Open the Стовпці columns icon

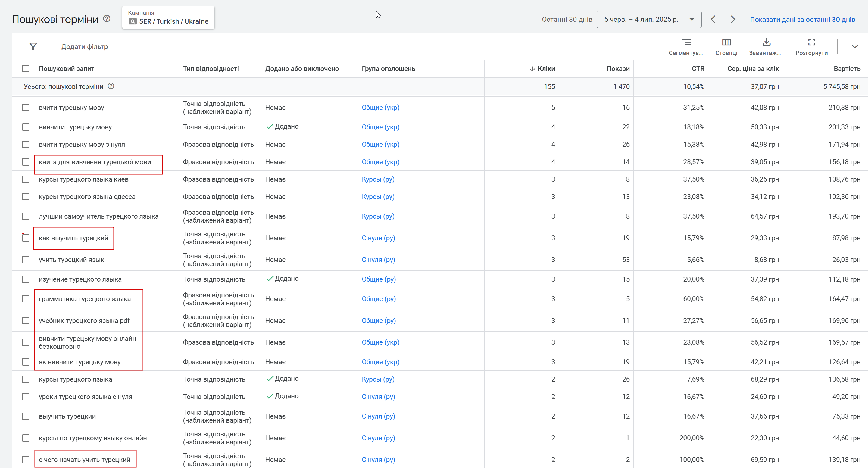726,42
